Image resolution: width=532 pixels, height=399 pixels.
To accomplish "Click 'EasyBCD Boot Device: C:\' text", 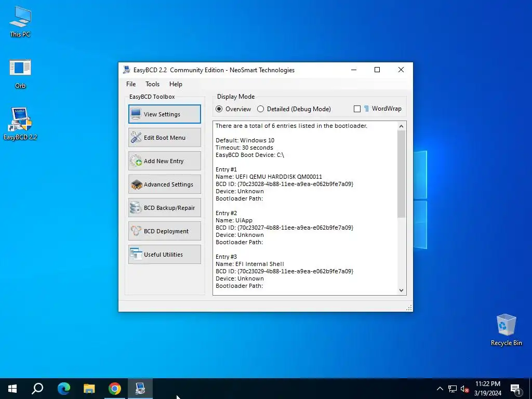I will click(x=250, y=155).
